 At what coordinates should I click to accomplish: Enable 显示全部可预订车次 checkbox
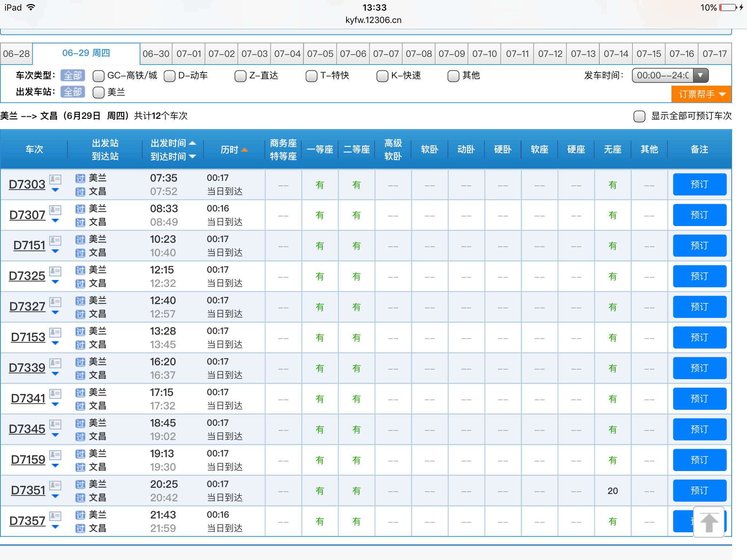pyautogui.click(x=639, y=116)
